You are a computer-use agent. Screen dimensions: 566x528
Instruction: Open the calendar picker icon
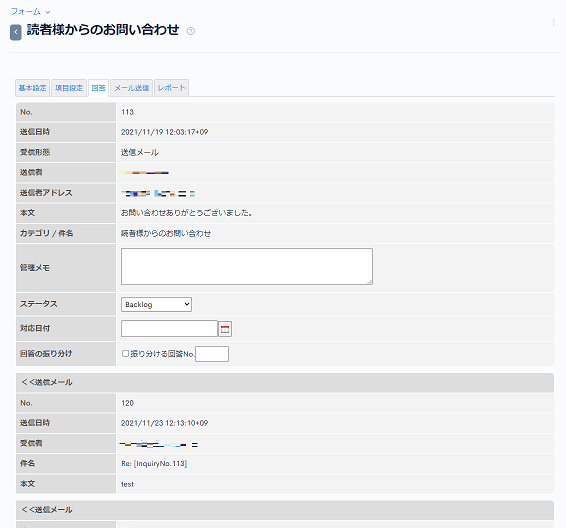[225, 329]
